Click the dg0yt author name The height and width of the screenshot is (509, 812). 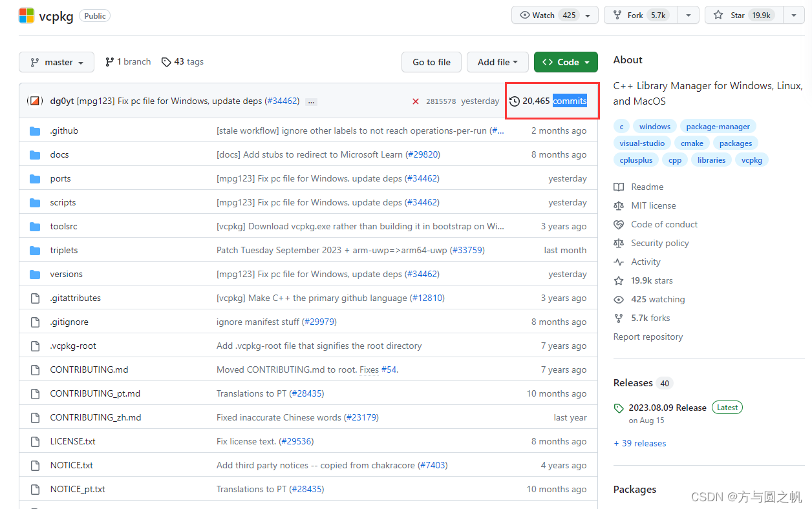pyautogui.click(x=62, y=101)
